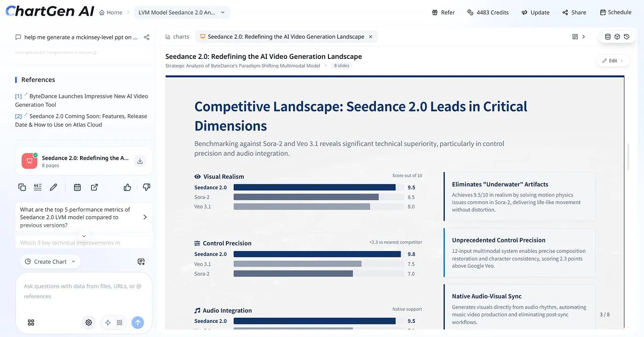Screen dimensions: 644x337
Task: Toggle the atom deep-thinking mode
Action: tap(120, 322)
